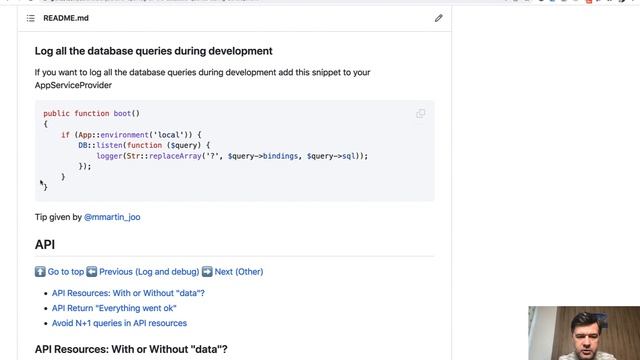This screenshot has height=360, width=640.
Task: Click the logger(Str::replaceArray code line
Action: 232,156
